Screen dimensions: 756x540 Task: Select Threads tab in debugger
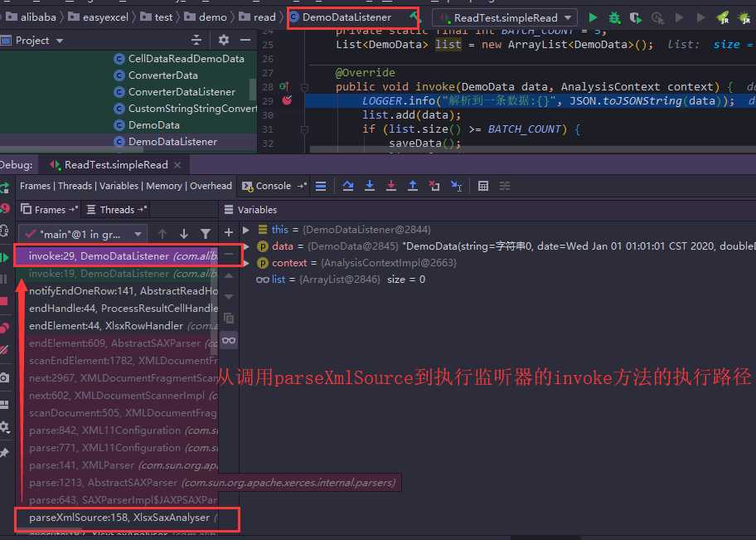(x=117, y=210)
